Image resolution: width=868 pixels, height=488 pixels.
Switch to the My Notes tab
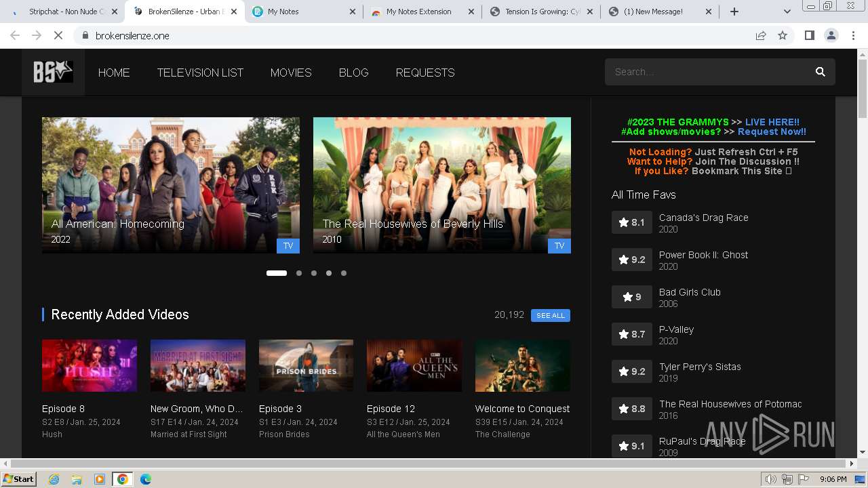click(303, 12)
